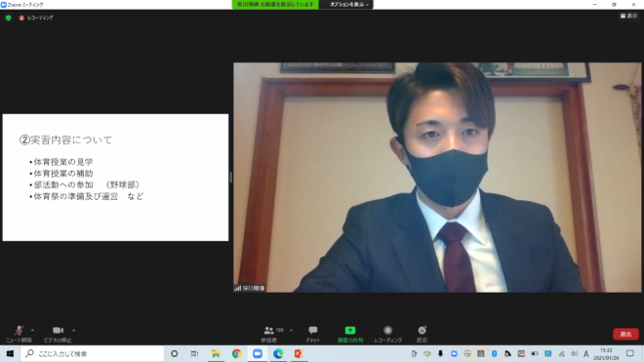644x362 pixels.
Task: Open Google Chrome from the taskbar
Action: tap(236, 353)
